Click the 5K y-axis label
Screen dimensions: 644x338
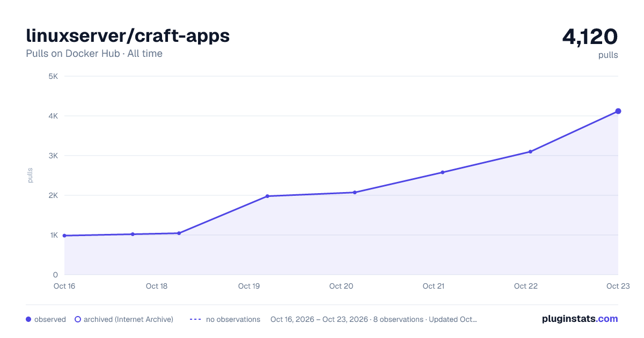pos(53,76)
